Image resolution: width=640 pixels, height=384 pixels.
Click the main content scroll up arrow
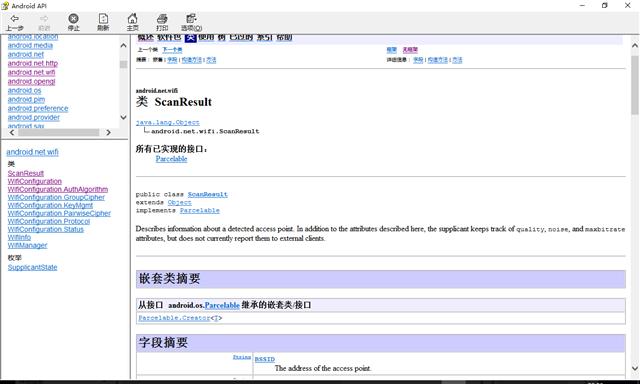point(635,45)
